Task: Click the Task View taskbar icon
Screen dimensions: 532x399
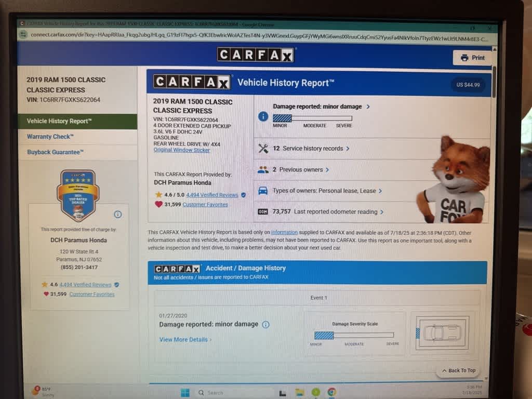Action: click(282, 393)
